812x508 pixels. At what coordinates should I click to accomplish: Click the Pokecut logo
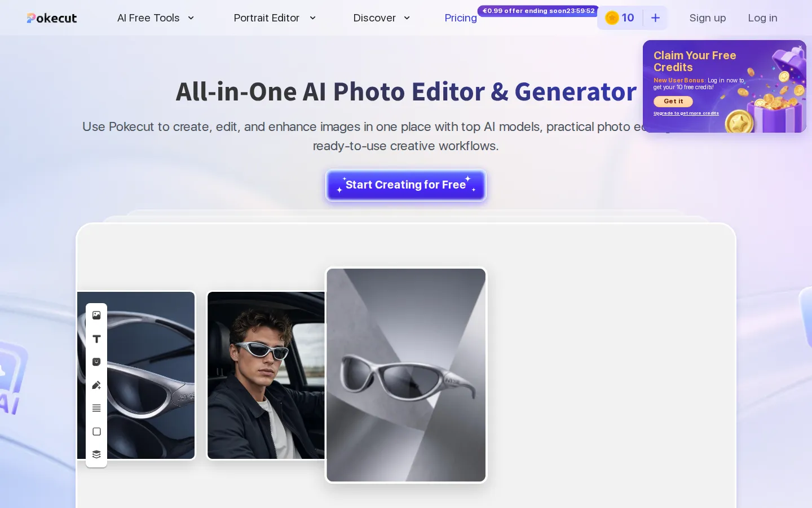tap(51, 18)
